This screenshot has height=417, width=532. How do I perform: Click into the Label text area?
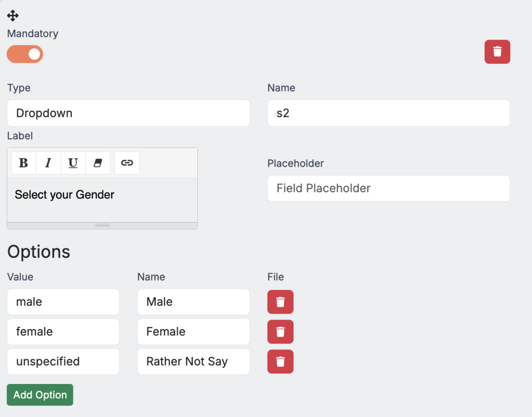[x=102, y=200]
